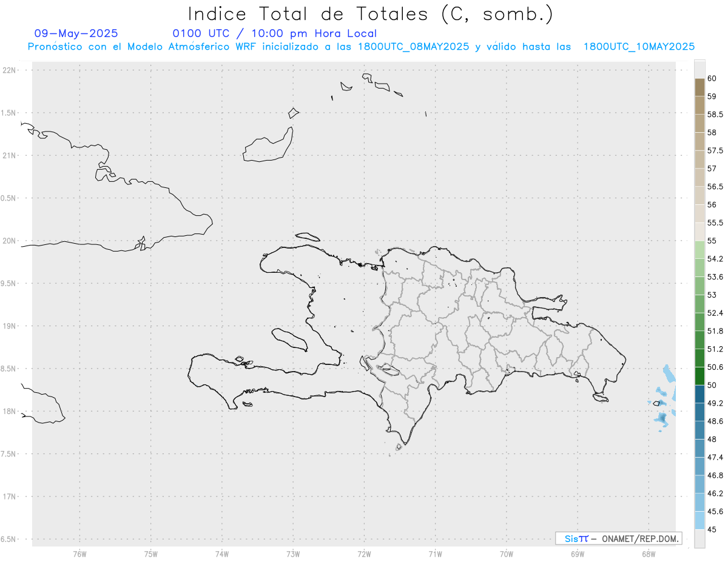Click the colorbar value '51.2'
728x562 pixels.
point(715,350)
